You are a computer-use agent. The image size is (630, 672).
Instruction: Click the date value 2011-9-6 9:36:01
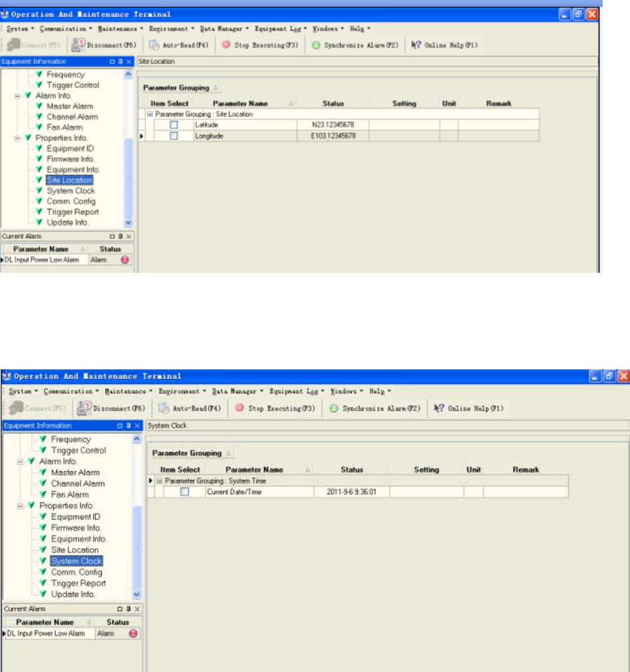(x=351, y=492)
